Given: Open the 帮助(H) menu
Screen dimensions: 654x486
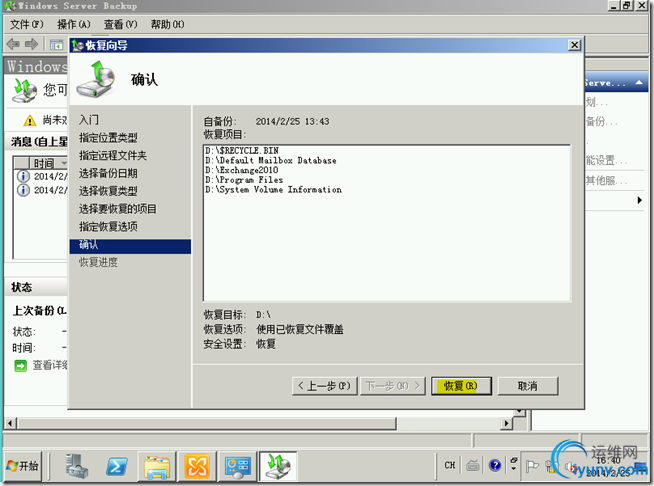Looking at the screenshot, I should click(x=167, y=24).
